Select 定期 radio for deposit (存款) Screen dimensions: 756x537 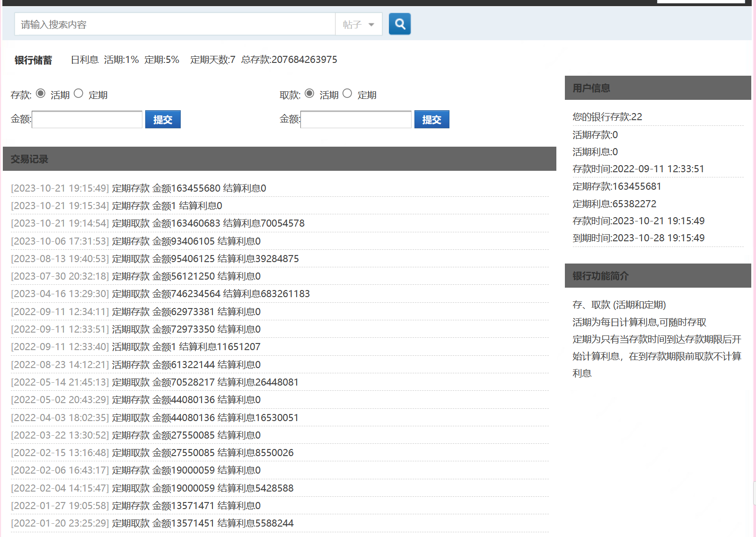pyautogui.click(x=79, y=94)
